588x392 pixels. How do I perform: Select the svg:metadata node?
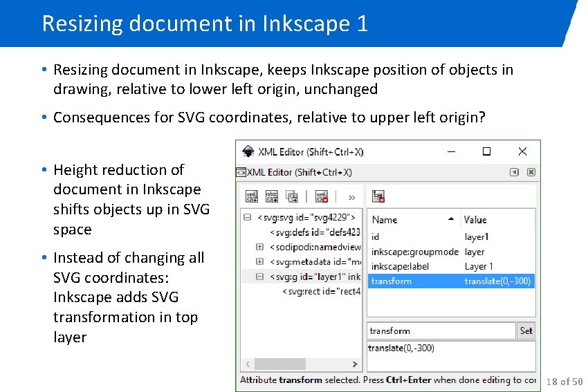click(x=315, y=261)
